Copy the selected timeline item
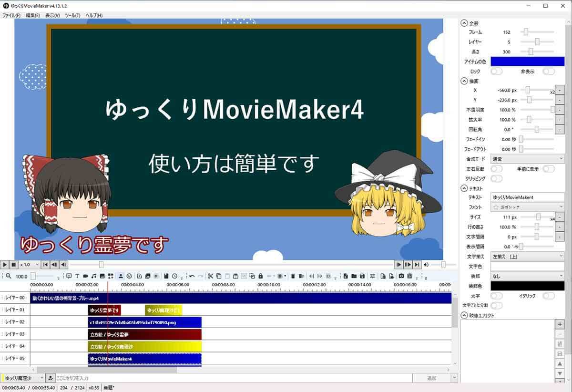572x392 pixels. point(219,276)
